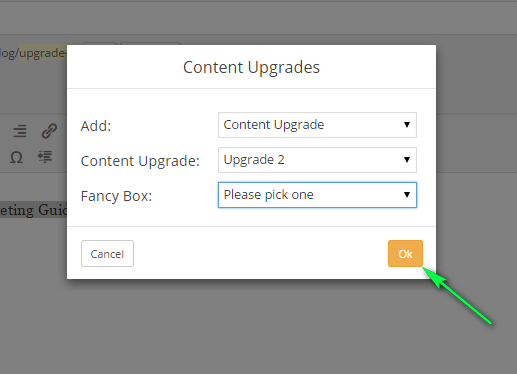Click the Insert link chain icon

pos(49,130)
